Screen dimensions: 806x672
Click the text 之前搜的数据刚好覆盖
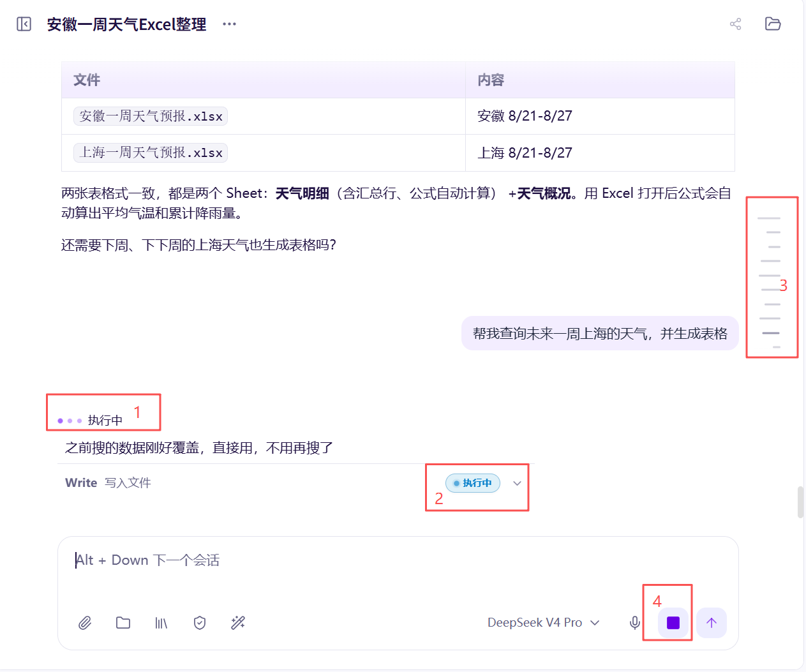(199, 448)
